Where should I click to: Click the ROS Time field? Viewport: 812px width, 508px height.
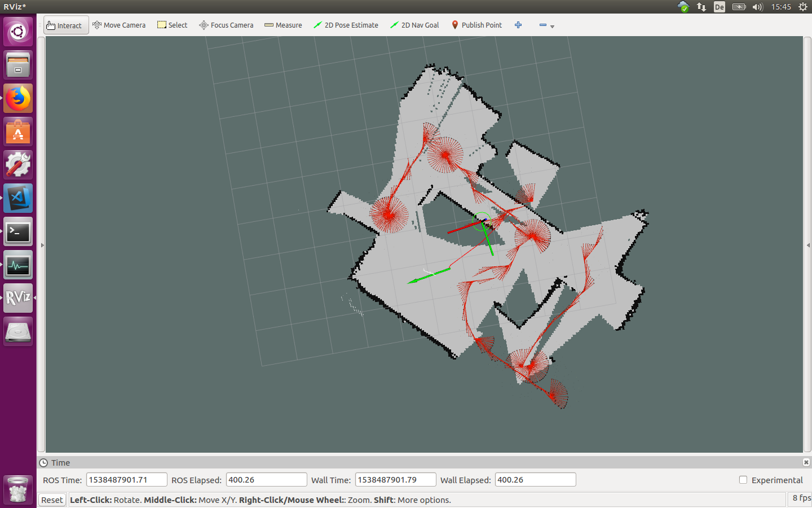(126, 480)
